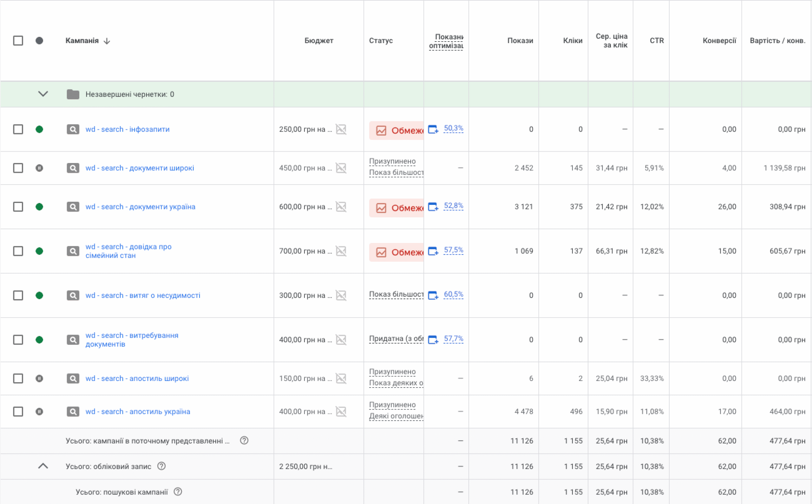Click the Конверсії column header
812x504 pixels.
click(x=719, y=41)
